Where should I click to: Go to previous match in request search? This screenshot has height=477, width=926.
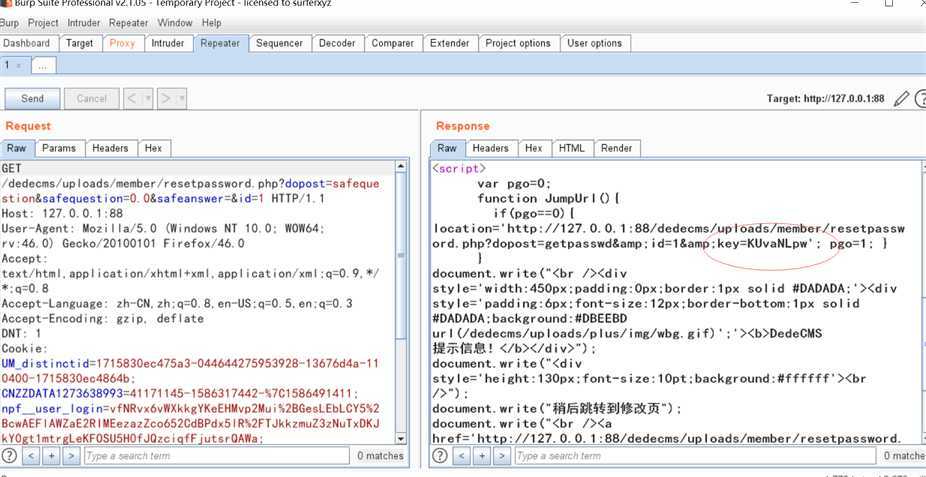tap(31, 456)
